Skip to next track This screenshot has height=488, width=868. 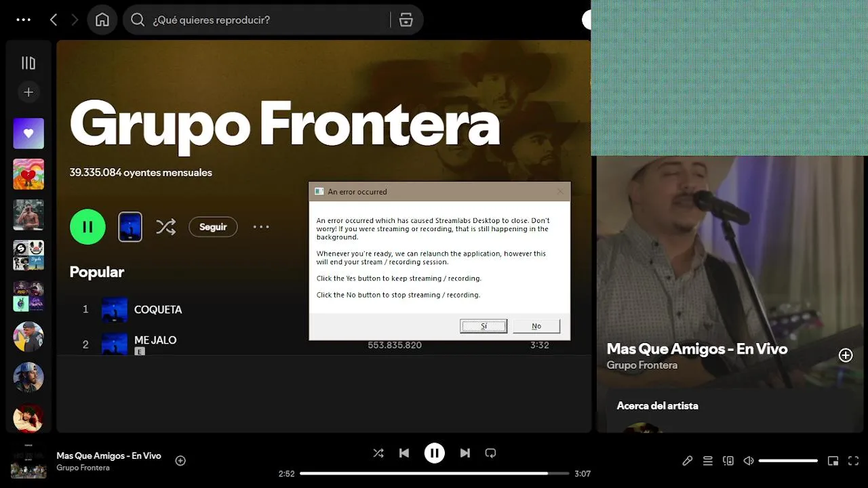pyautogui.click(x=465, y=453)
